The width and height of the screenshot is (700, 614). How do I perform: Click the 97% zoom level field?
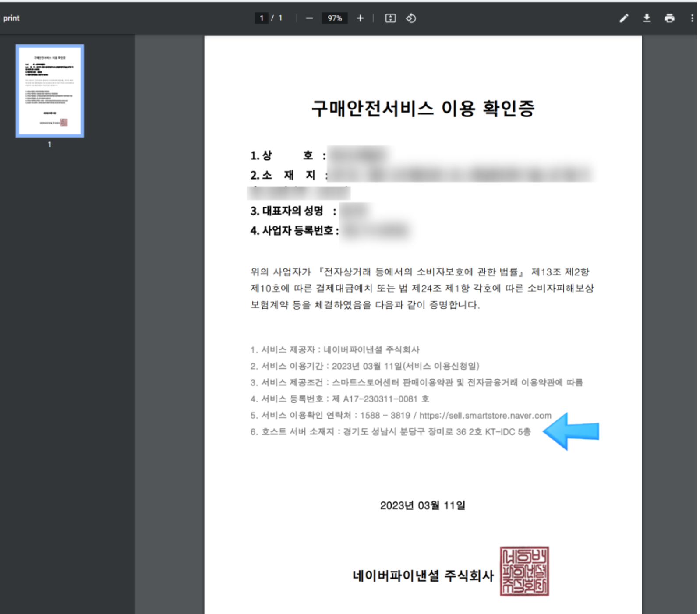335,18
